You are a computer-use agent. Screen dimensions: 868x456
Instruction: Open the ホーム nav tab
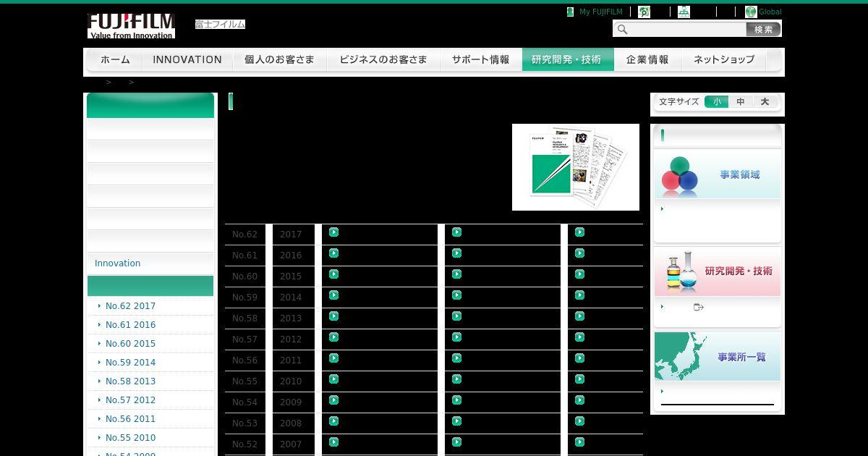pyautogui.click(x=115, y=60)
